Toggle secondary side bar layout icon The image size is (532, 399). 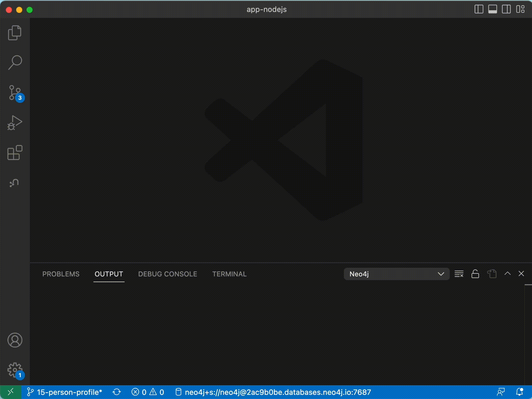coord(506,9)
